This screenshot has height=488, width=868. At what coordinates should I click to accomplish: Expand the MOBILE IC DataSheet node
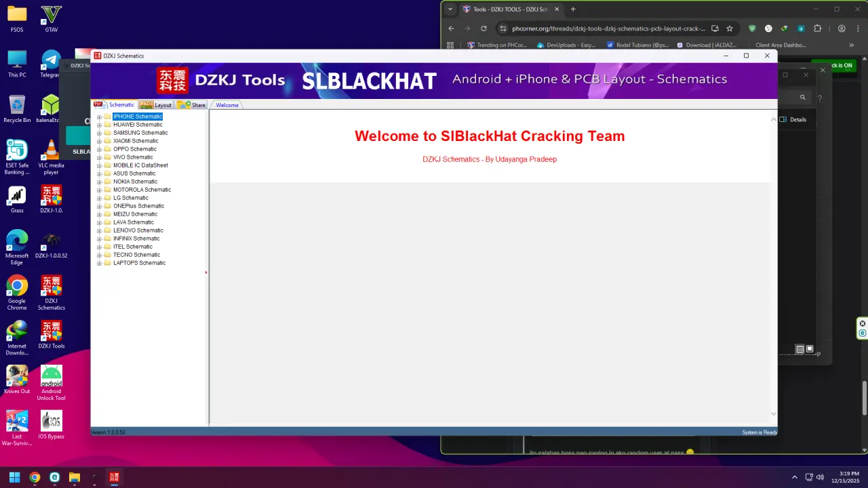(99, 165)
